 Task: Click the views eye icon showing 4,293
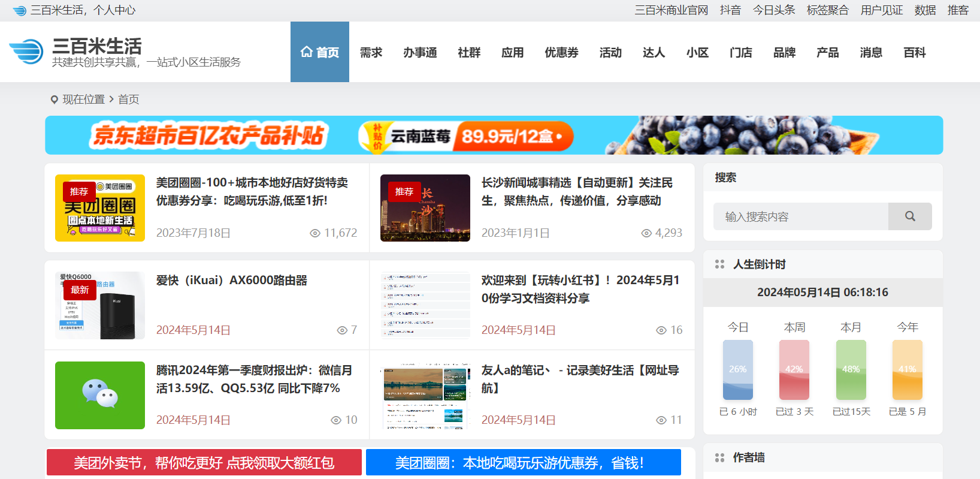[646, 233]
